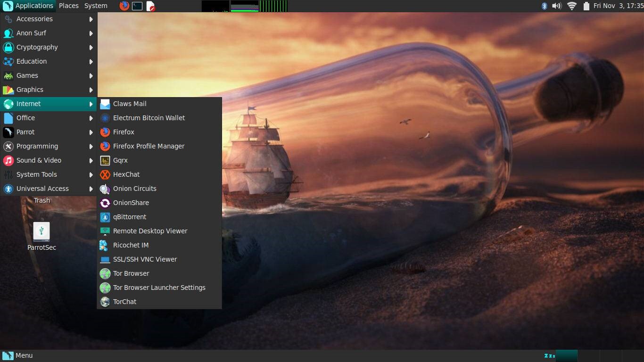Open the System menu in the top bar
The width and height of the screenshot is (644, 362).
click(x=96, y=6)
